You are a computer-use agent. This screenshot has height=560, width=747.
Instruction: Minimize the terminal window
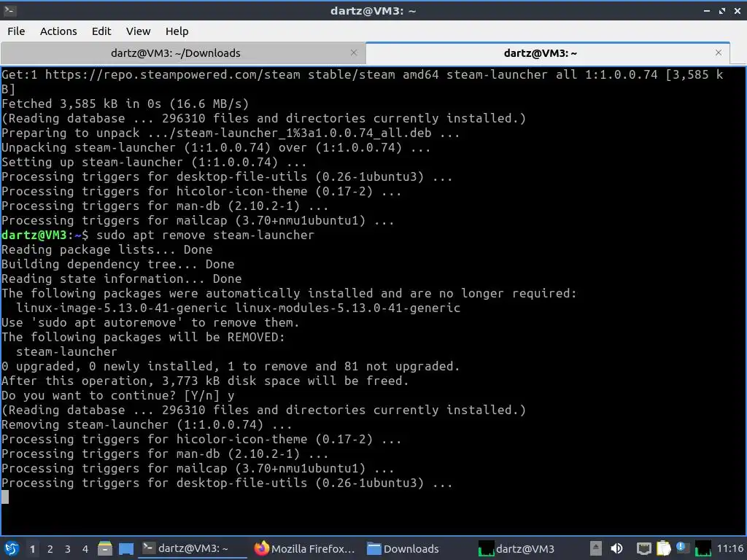[706, 10]
